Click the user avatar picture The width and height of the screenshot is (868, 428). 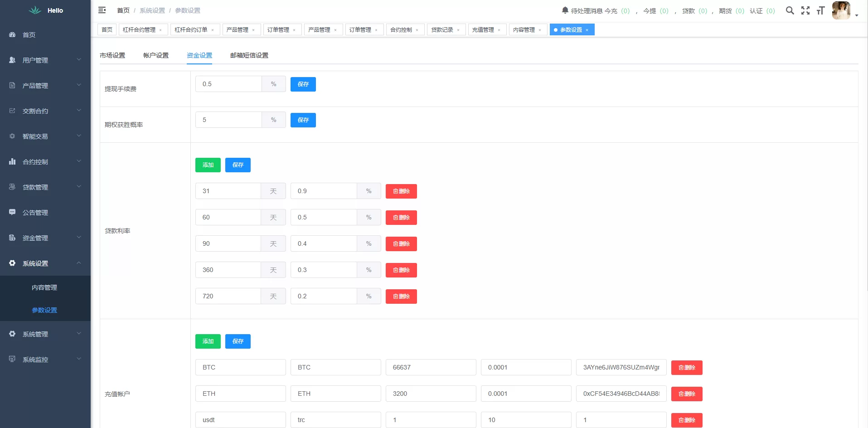(x=841, y=10)
